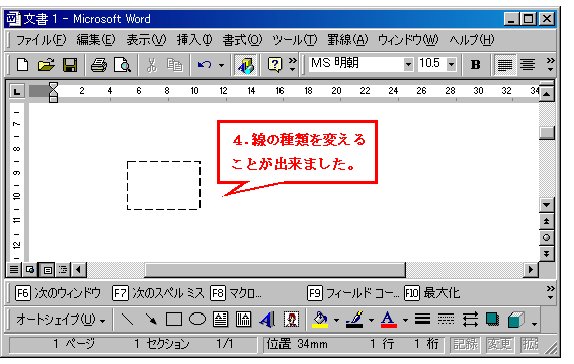The width and height of the screenshot is (574, 364).
Task: Open the Arrow Style options
Action: click(x=470, y=319)
